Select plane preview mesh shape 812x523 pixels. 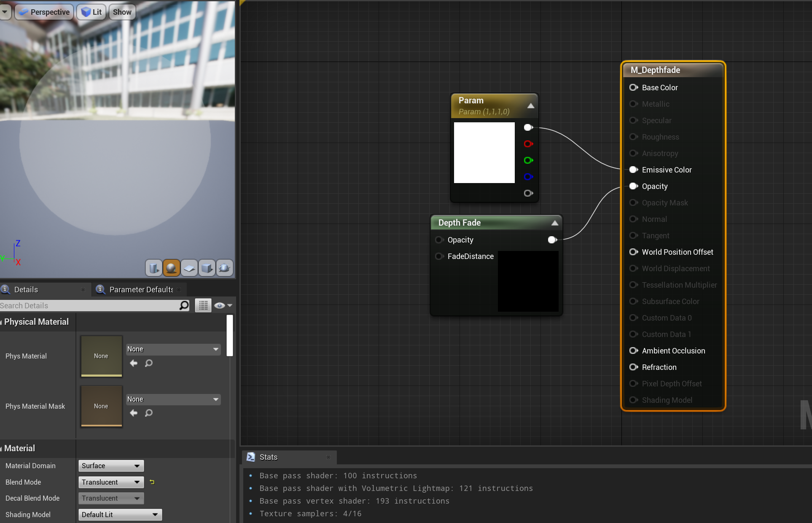point(189,268)
